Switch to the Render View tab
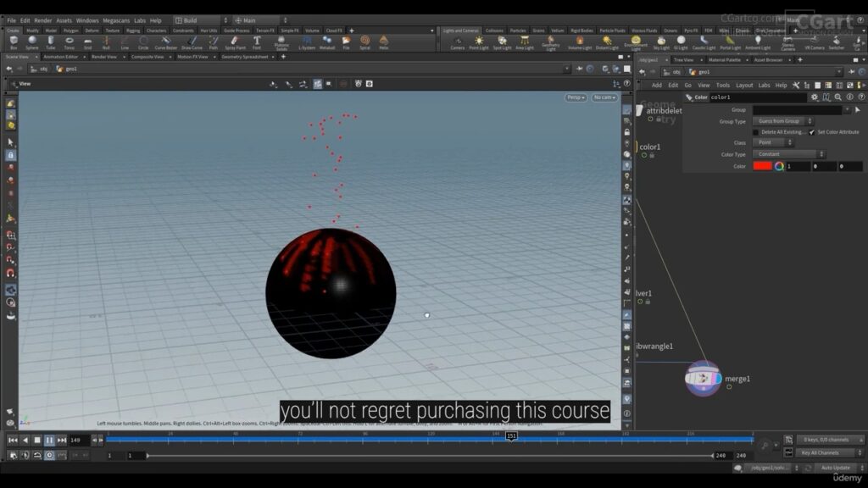868x488 pixels. click(103, 57)
